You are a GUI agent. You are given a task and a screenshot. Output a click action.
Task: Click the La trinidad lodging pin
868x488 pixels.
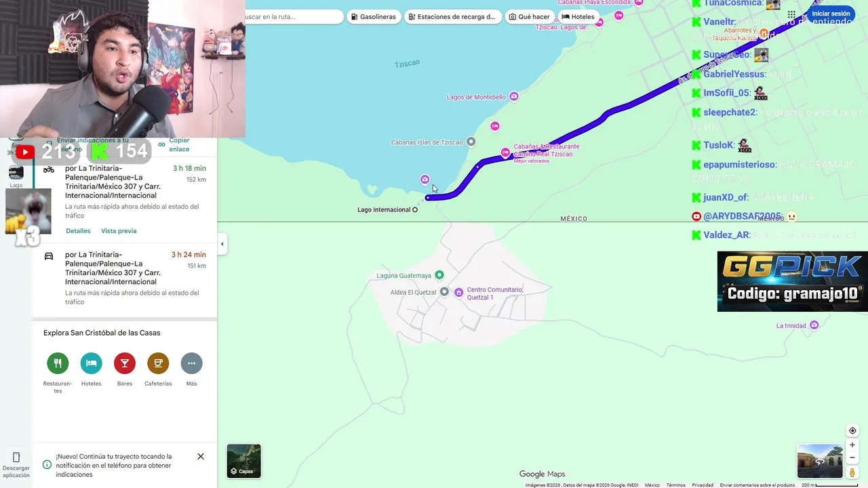pos(814,325)
